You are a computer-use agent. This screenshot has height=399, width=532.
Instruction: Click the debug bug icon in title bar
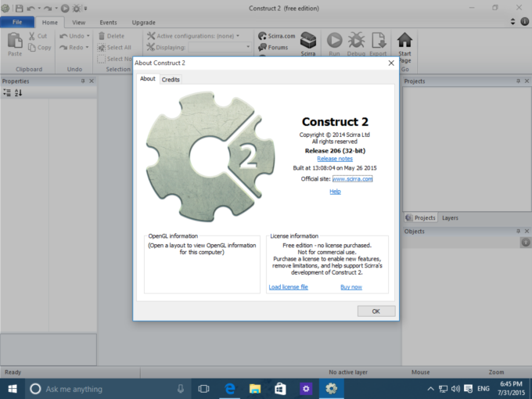click(x=77, y=8)
